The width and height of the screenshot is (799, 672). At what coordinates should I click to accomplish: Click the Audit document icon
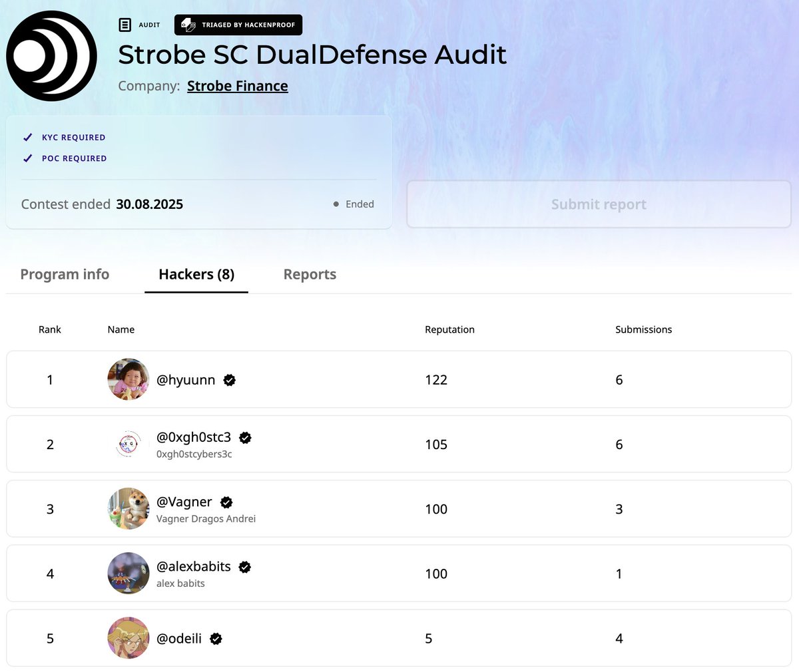(x=125, y=25)
